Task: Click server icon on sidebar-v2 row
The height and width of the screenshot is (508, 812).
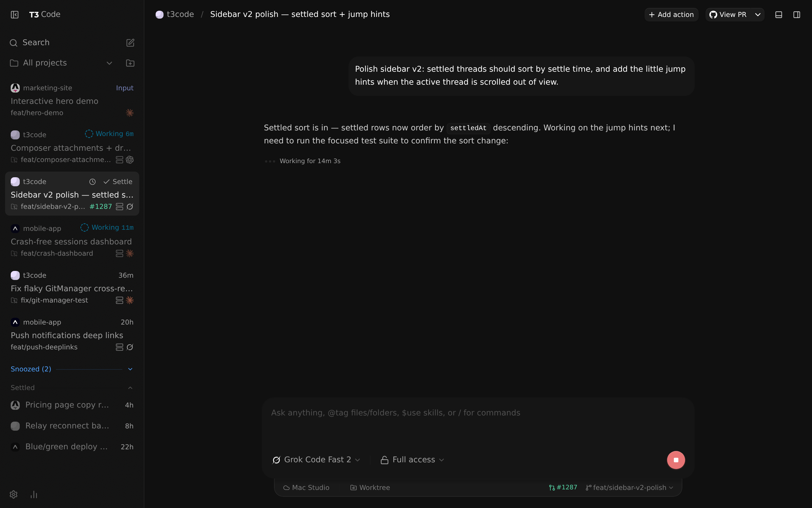Action: (120, 207)
